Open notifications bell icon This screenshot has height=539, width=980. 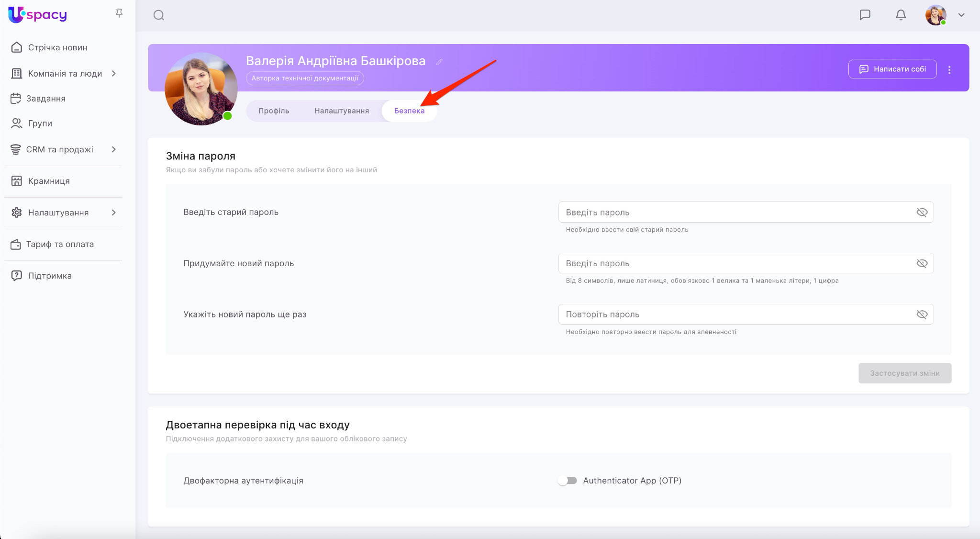(901, 15)
